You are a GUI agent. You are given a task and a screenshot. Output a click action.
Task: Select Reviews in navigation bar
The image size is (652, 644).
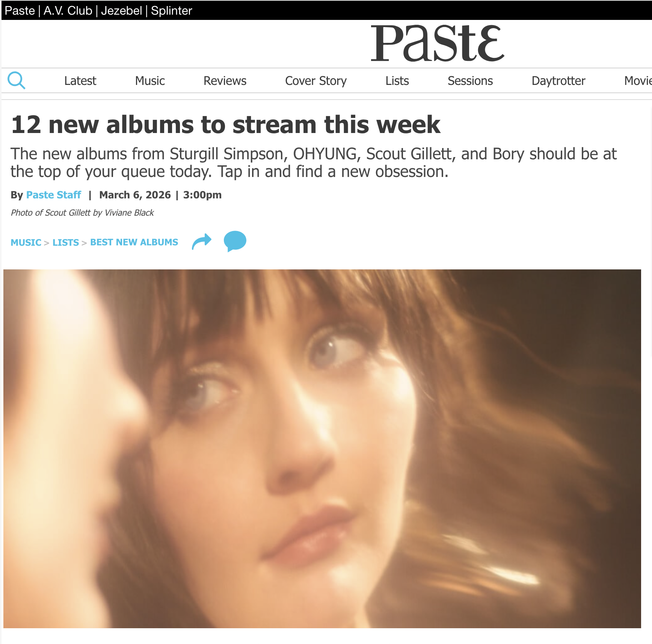(x=225, y=81)
